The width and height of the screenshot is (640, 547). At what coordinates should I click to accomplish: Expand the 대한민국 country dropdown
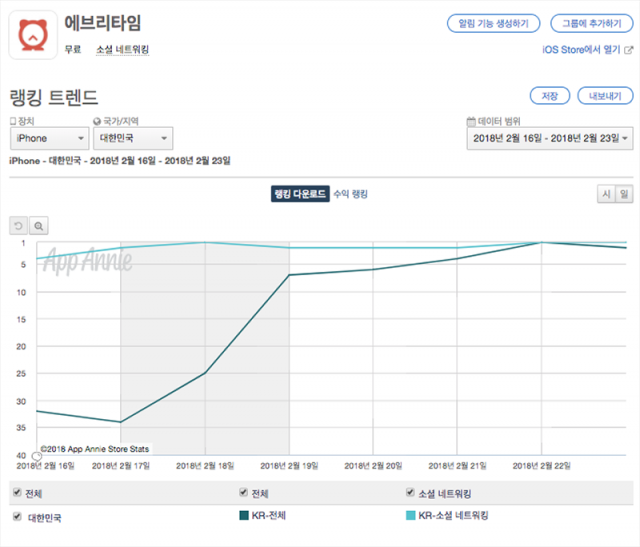point(133,138)
